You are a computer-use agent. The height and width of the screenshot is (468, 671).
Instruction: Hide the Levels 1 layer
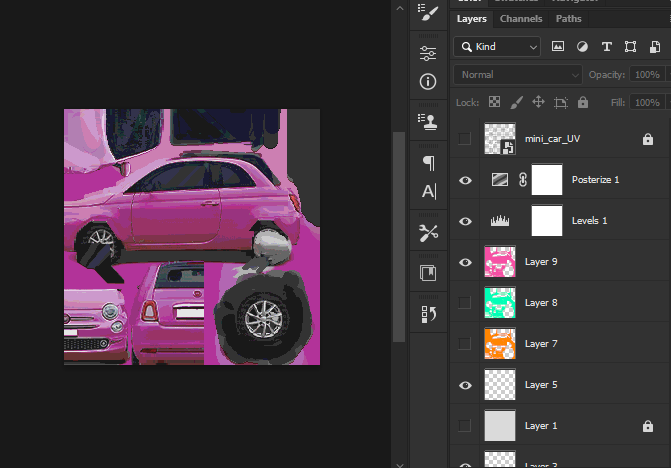pyautogui.click(x=465, y=221)
